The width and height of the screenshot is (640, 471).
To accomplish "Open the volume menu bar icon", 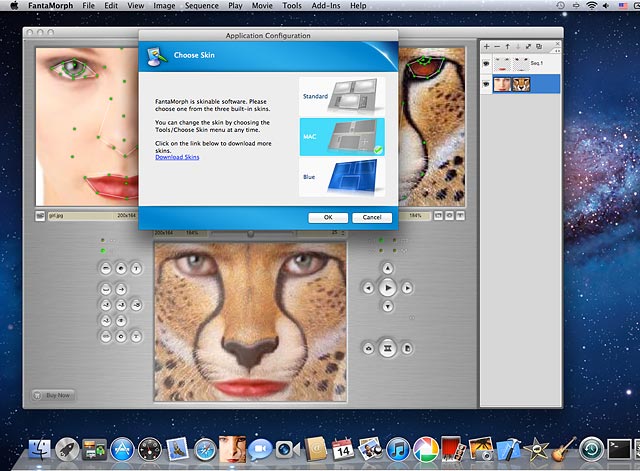I will tap(606, 5).
